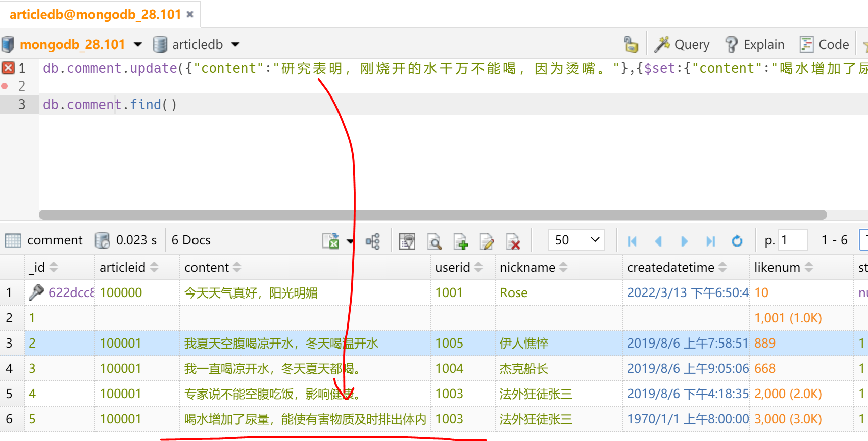Switch to tree view icon
The image size is (868, 441).
click(x=373, y=241)
